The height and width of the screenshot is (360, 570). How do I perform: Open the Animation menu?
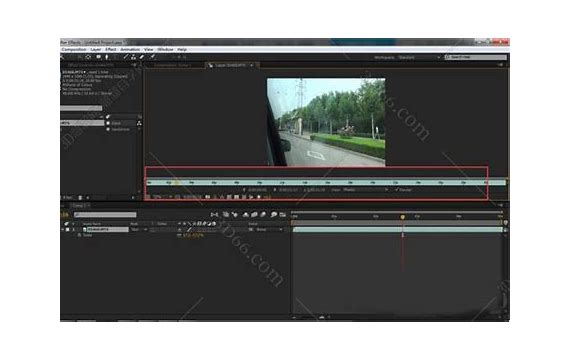130,49
